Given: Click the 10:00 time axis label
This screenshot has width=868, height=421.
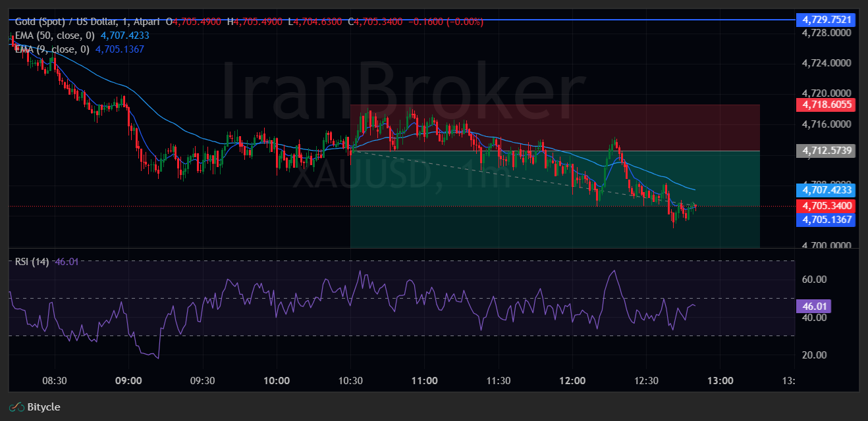Looking at the screenshot, I should 277,381.
